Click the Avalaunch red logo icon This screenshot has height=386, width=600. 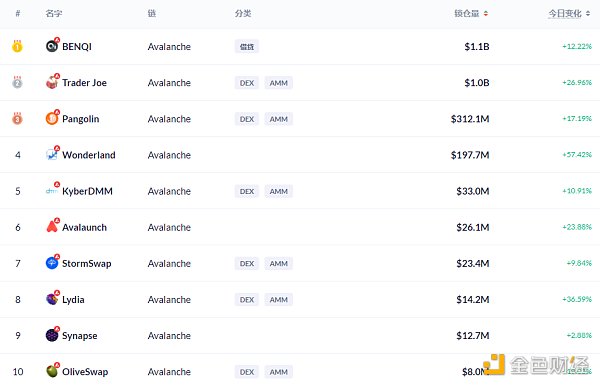click(52, 227)
